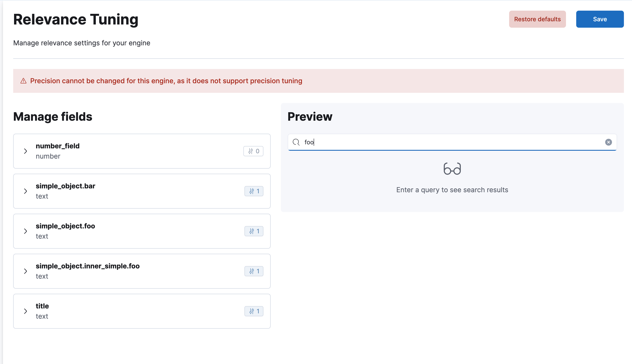Click the weight badge on number_field
Screen dimensions: 632x364
click(253, 151)
